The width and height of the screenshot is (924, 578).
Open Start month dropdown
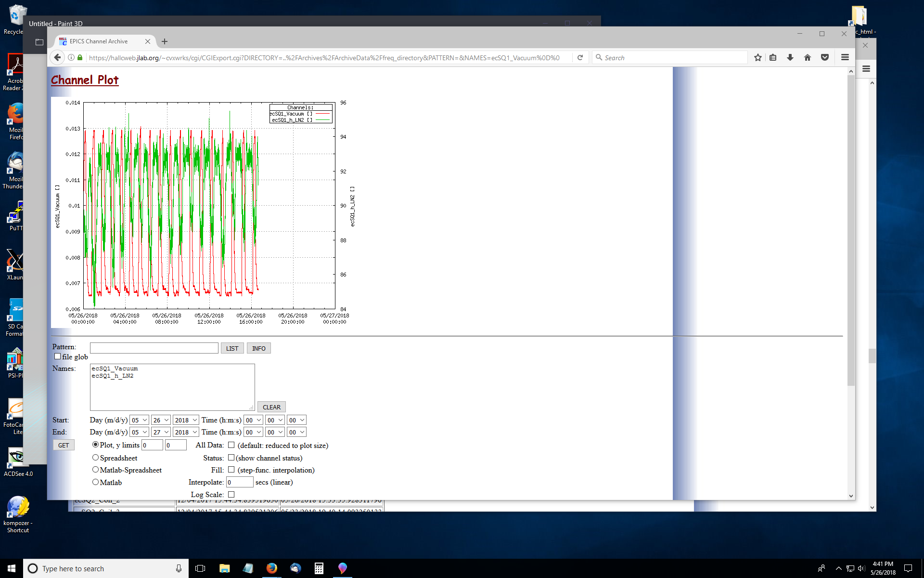click(139, 420)
